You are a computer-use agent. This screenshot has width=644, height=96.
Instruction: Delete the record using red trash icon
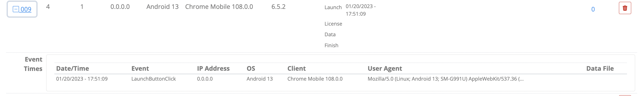pos(625,8)
